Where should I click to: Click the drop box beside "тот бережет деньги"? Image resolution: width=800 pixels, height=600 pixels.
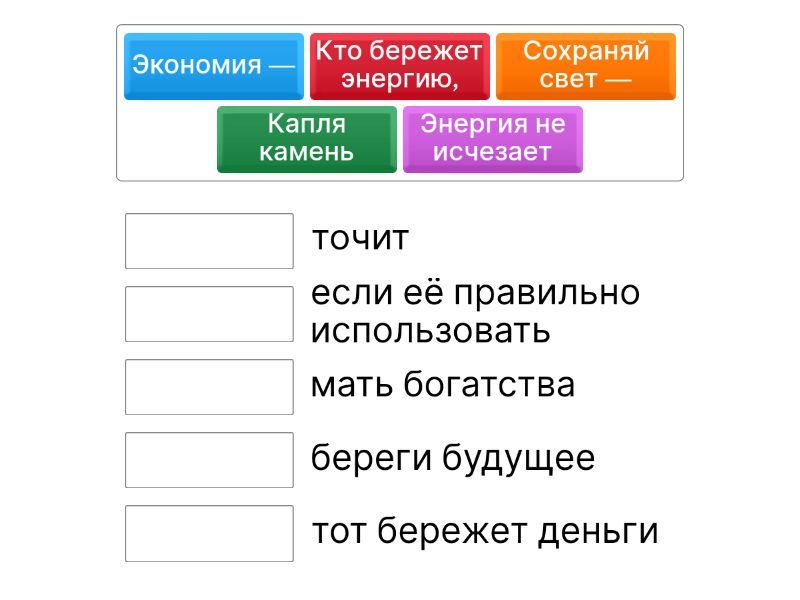[209, 533]
